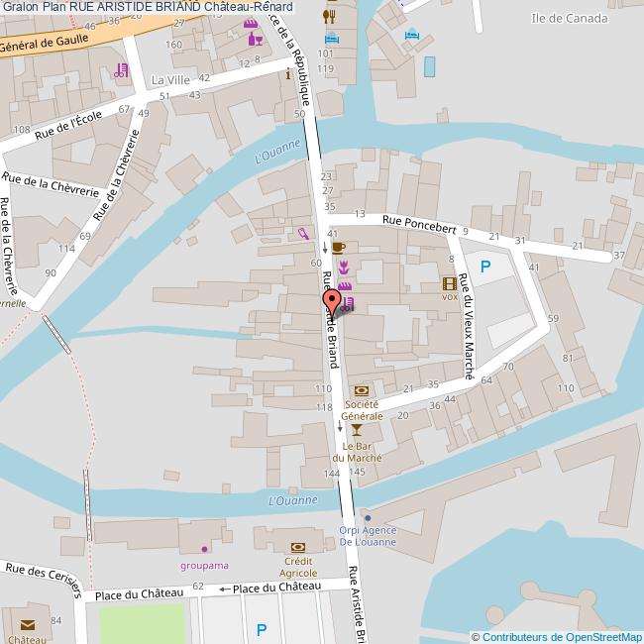Click the restaurant fork and spoon icon

[x=329, y=17]
